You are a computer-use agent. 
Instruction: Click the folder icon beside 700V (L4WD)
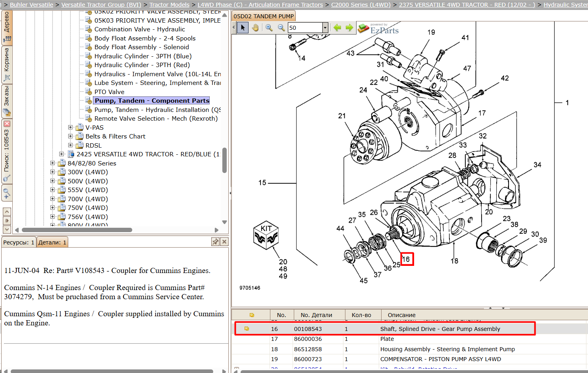click(x=62, y=199)
